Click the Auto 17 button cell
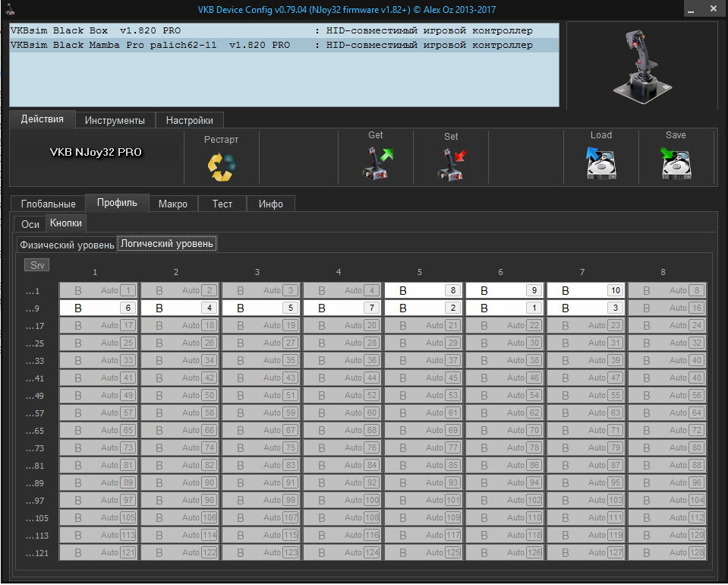Screen dimensions: 728x585 [x=99, y=325]
